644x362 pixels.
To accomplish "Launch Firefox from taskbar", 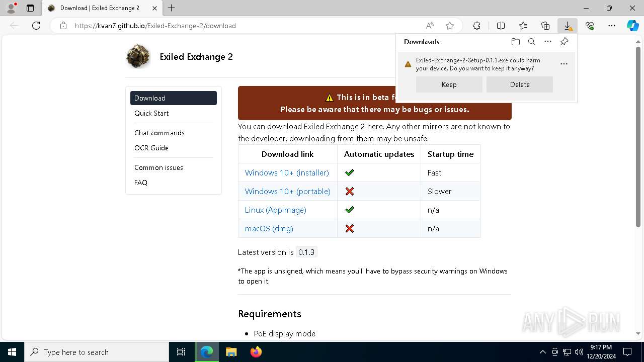I will (x=256, y=352).
